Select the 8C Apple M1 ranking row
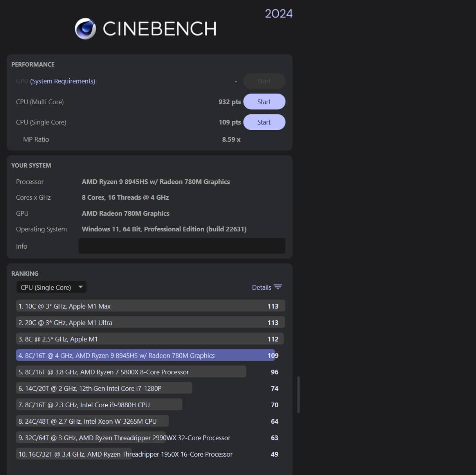Viewport: 476px width, 475px height. click(150, 339)
